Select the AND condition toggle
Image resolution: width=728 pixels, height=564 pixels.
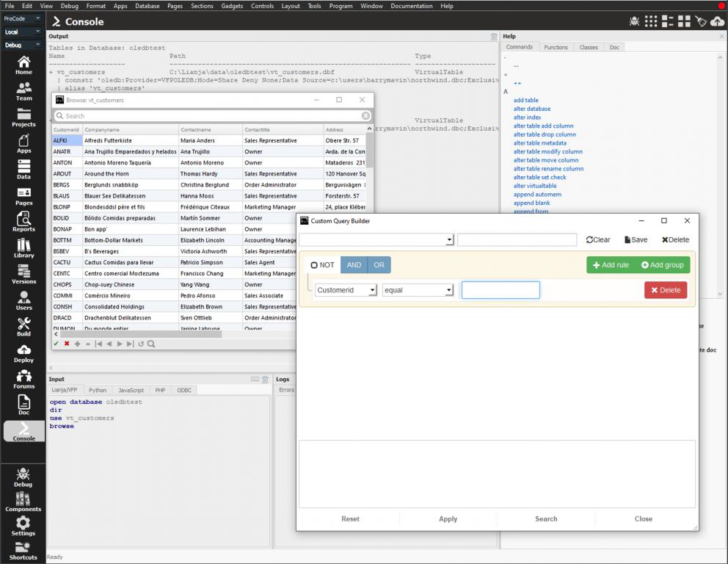point(354,265)
